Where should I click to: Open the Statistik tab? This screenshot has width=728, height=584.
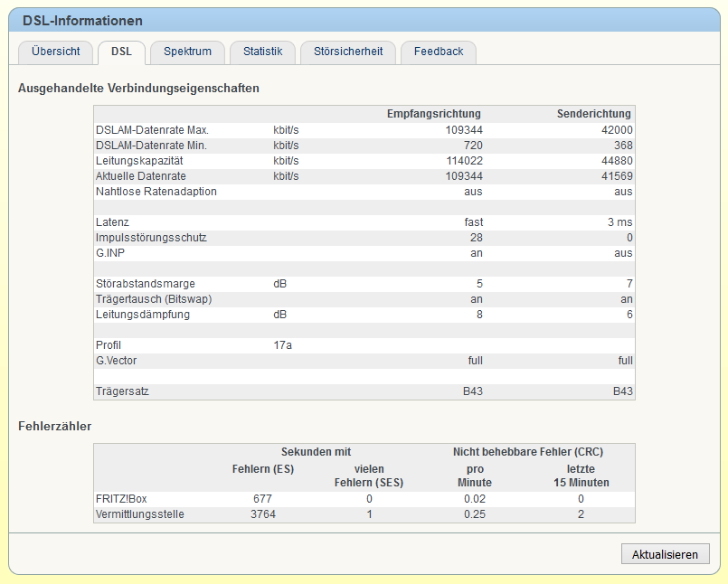[263, 52]
